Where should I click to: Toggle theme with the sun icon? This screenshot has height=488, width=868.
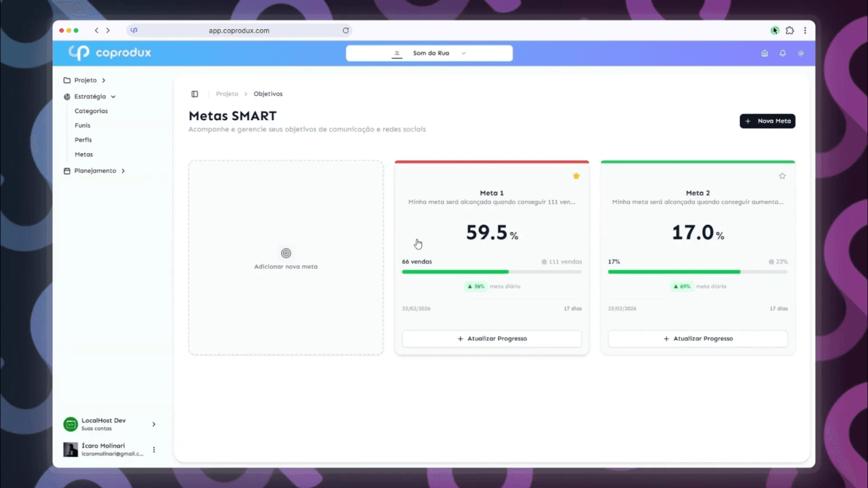pyautogui.click(x=801, y=53)
